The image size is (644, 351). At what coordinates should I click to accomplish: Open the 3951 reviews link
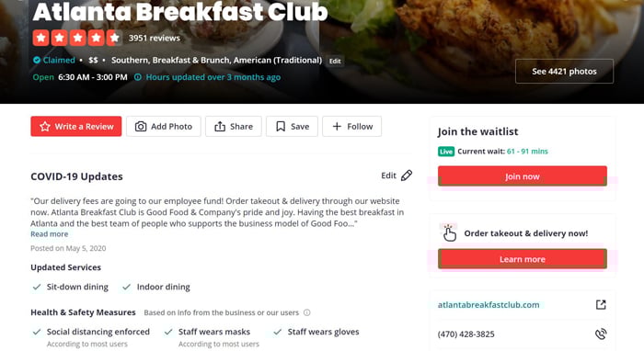[x=154, y=39]
